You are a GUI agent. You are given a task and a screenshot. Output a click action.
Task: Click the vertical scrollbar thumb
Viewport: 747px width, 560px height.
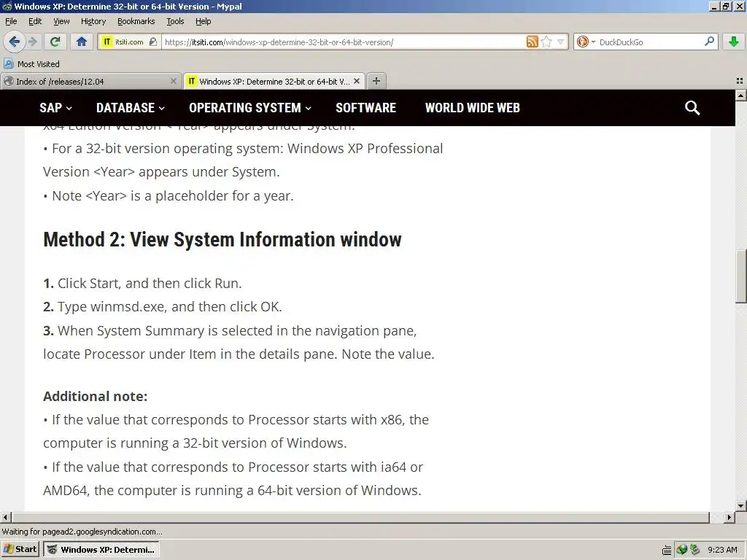(741, 276)
